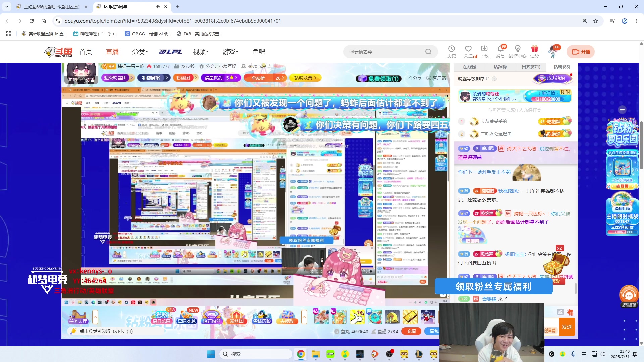Expand the 游戏 dropdown menu

pos(230,52)
